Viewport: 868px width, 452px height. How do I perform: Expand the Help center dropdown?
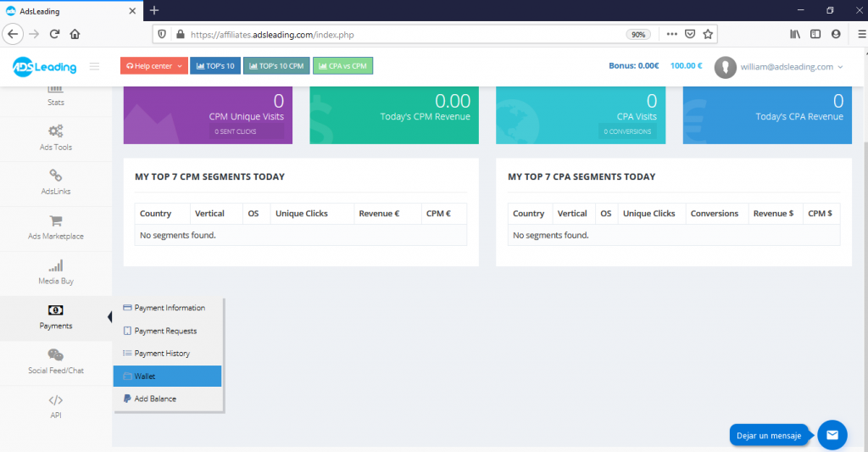click(154, 66)
